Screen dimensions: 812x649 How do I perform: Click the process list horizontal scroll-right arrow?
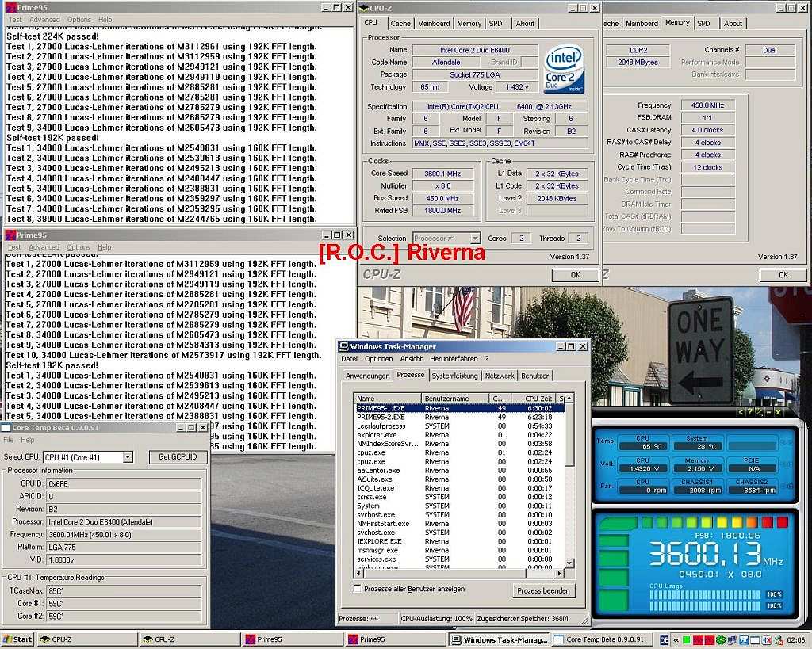(x=559, y=573)
